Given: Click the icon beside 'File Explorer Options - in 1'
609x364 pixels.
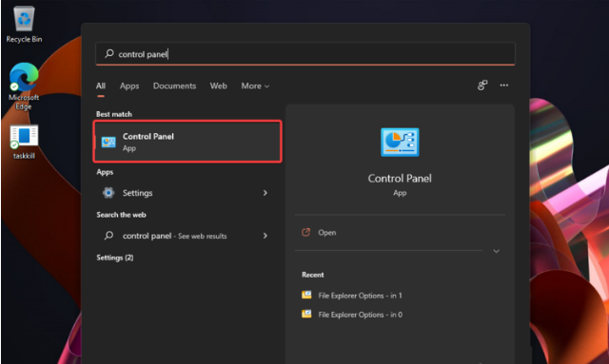Looking at the screenshot, I should [x=306, y=295].
